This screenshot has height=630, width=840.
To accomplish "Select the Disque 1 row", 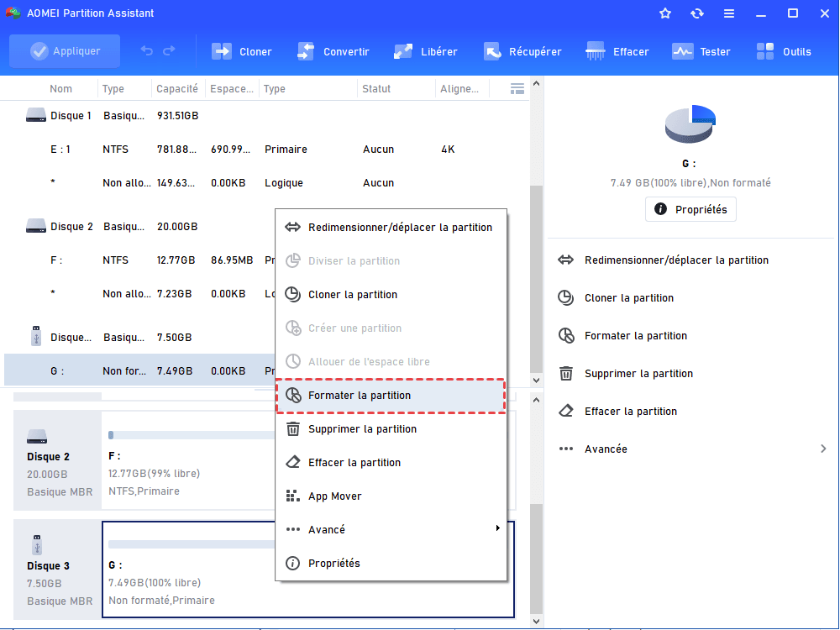I will tap(266, 116).
